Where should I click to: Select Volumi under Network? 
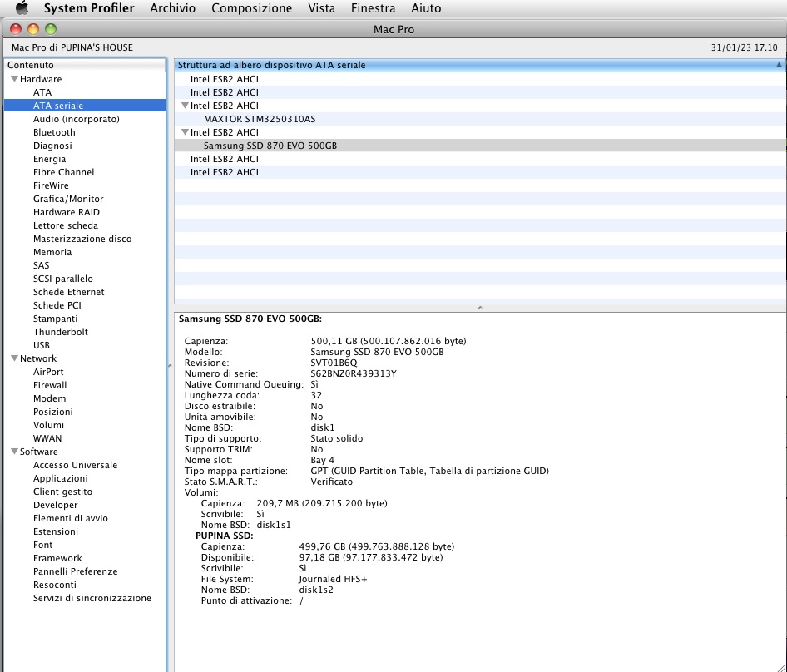click(48, 425)
